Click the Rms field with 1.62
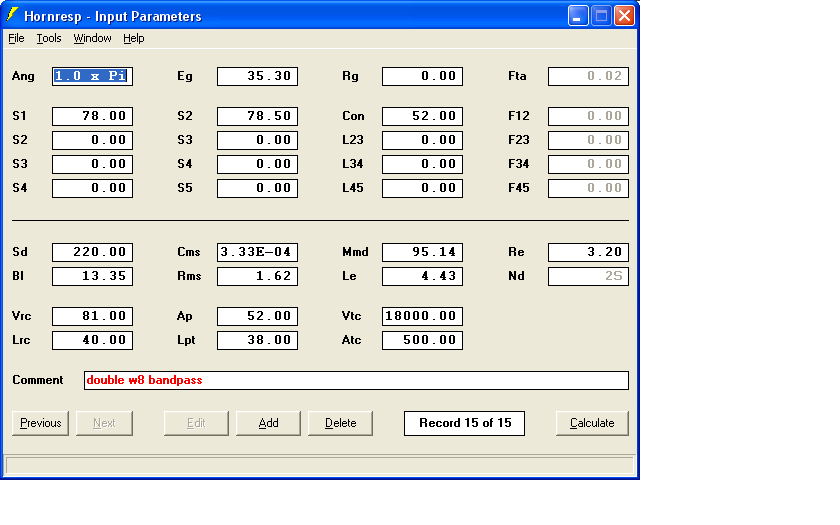 click(x=257, y=276)
